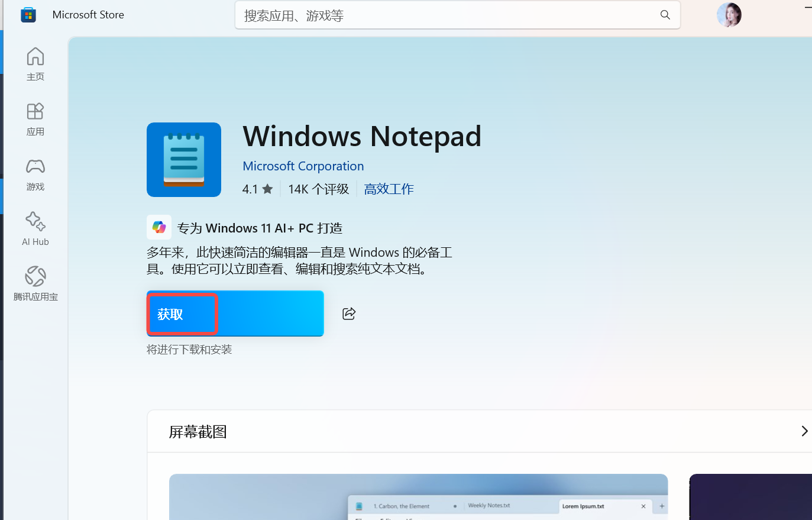Open the dark second screenshot thumbnail
The width and height of the screenshot is (812, 520).
point(751,497)
